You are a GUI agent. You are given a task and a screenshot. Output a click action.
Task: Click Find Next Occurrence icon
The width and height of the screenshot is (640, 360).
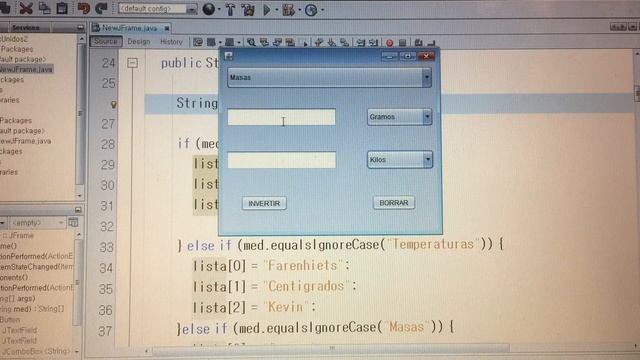(x=277, y=42)
